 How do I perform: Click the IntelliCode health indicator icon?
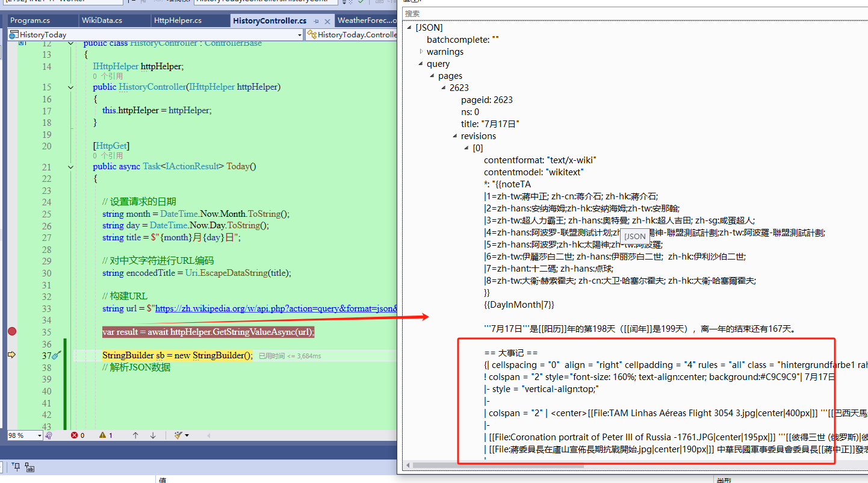[49, 435]
